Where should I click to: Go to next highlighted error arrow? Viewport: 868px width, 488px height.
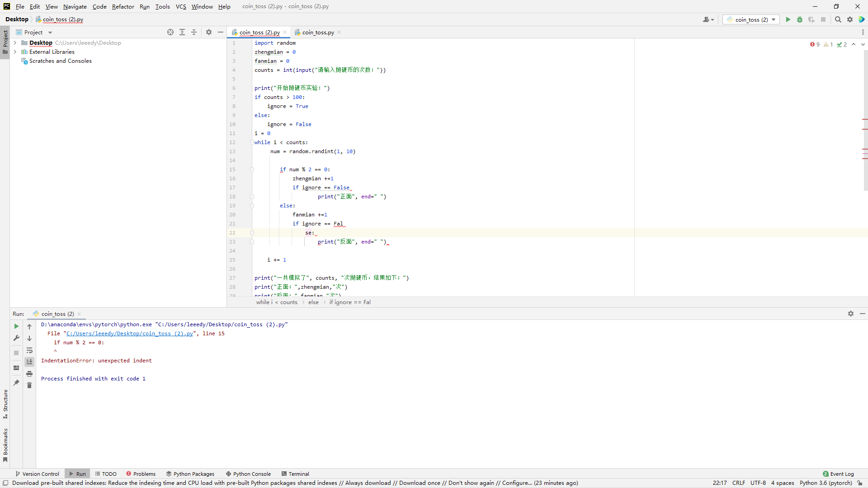(863, 44)
